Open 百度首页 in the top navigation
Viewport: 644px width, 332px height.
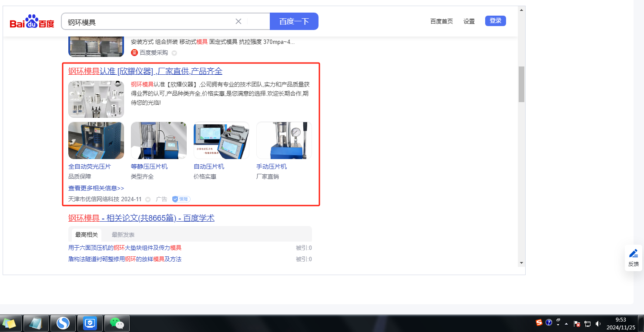442,21
